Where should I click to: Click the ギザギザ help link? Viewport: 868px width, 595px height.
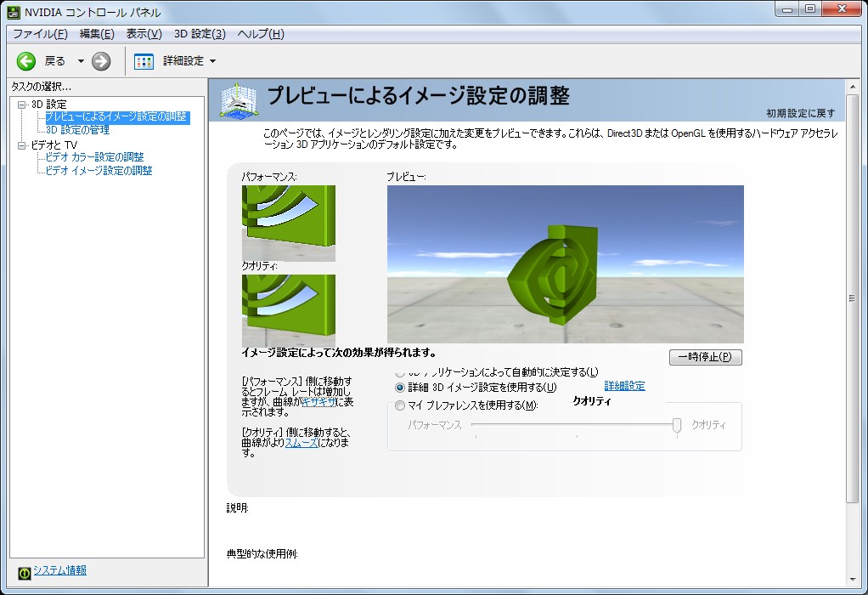319,402
